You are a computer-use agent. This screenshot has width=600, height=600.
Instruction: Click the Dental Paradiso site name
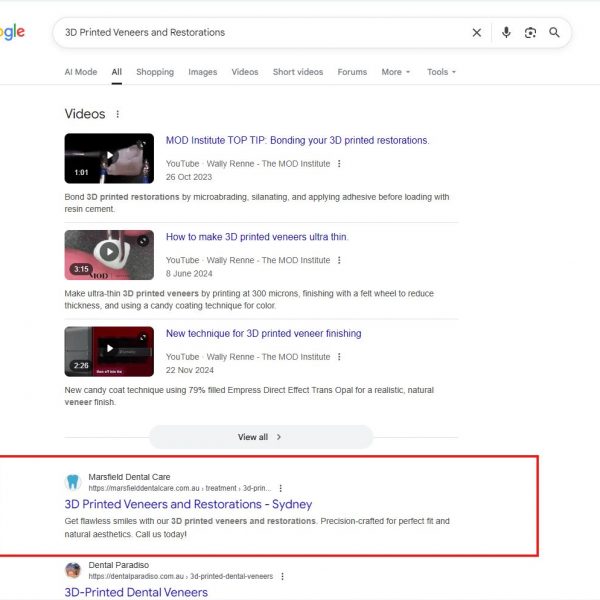(x=119, y=565)
